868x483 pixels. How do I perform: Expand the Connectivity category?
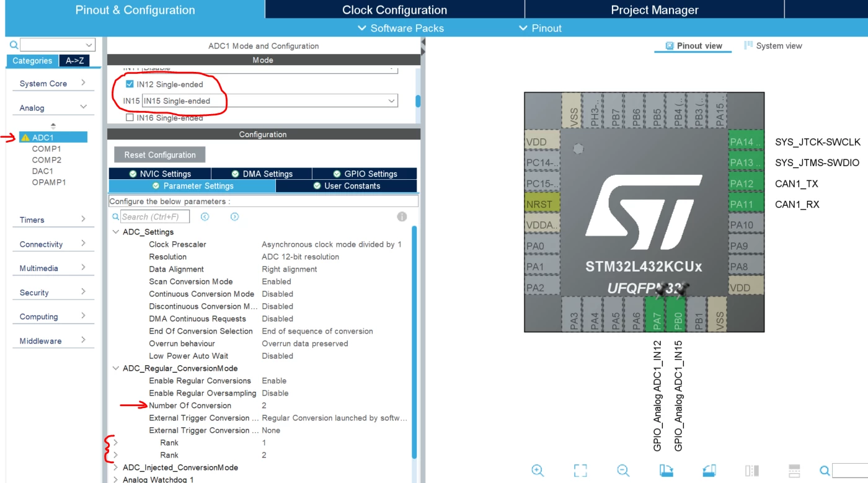(83, 244)
